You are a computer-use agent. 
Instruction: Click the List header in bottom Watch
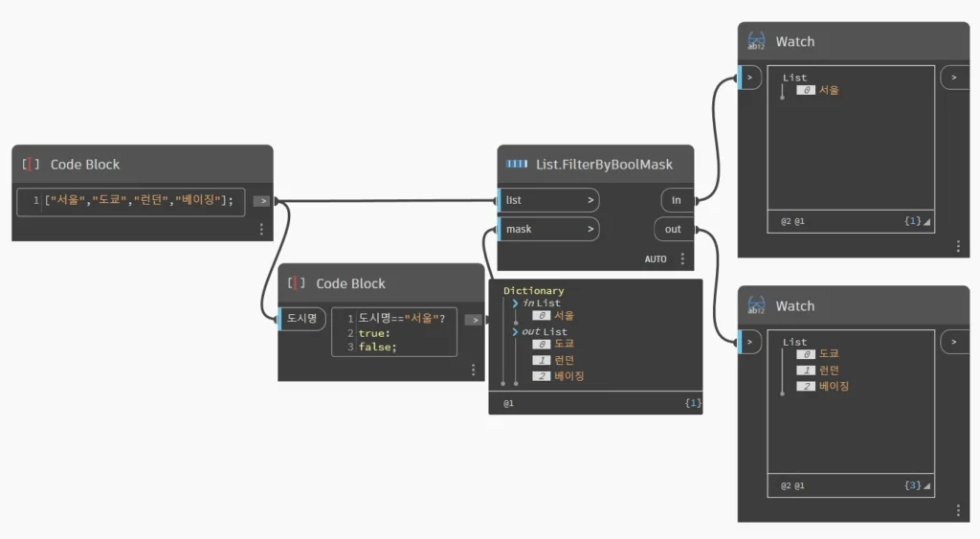[794, 342]
